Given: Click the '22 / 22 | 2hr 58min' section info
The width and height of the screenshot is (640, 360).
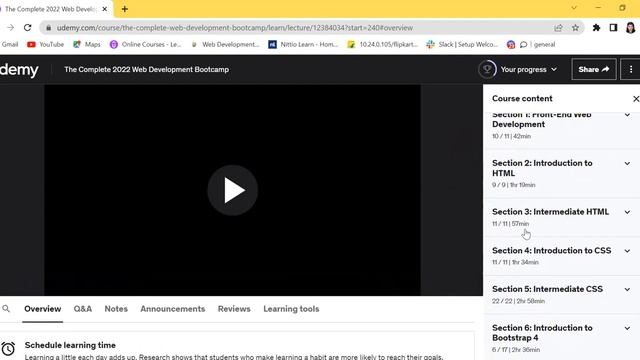Looking at the screenshot, I should [518, 301].
